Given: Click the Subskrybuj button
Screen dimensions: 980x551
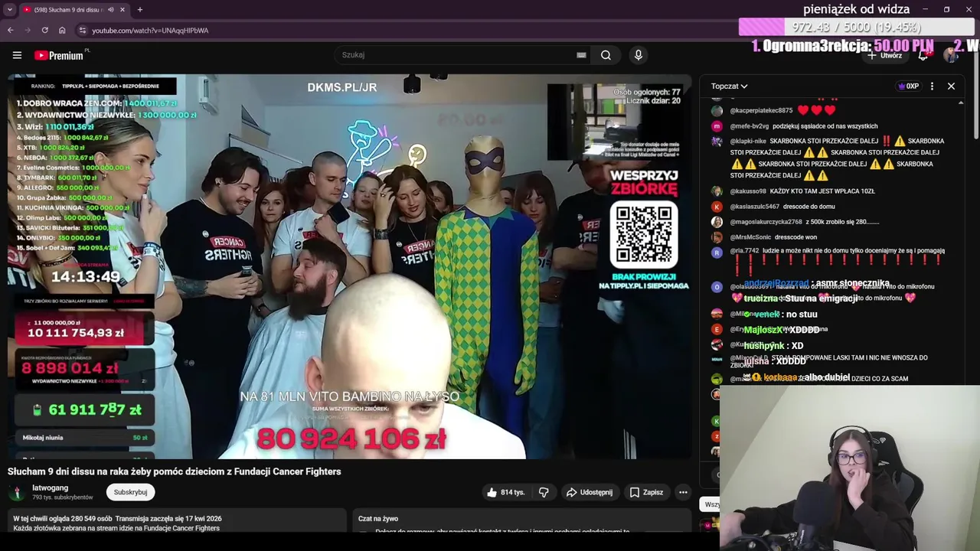Looking at the screenshot, I should [130, 492].
